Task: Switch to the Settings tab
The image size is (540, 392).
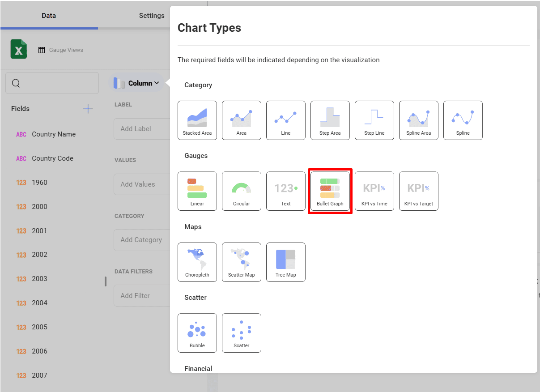Action: 152,16
